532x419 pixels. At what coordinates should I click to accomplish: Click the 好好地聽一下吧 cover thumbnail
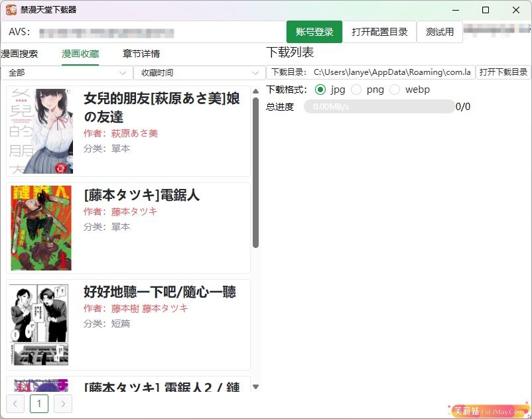[41, 325]
